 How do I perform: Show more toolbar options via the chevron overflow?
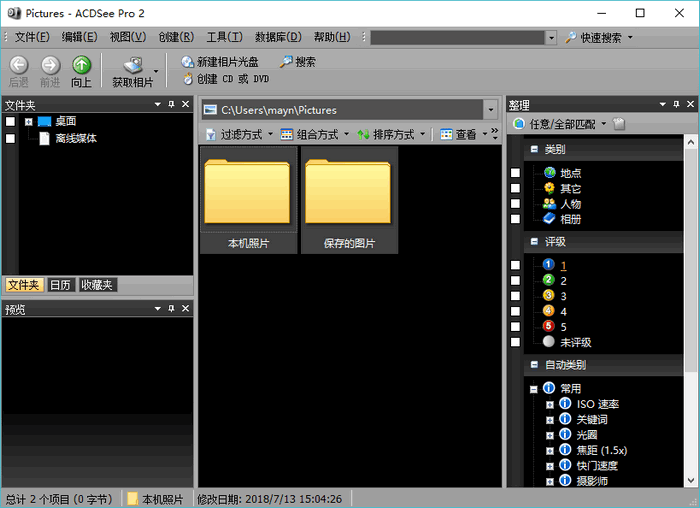[x=495, y=134]
